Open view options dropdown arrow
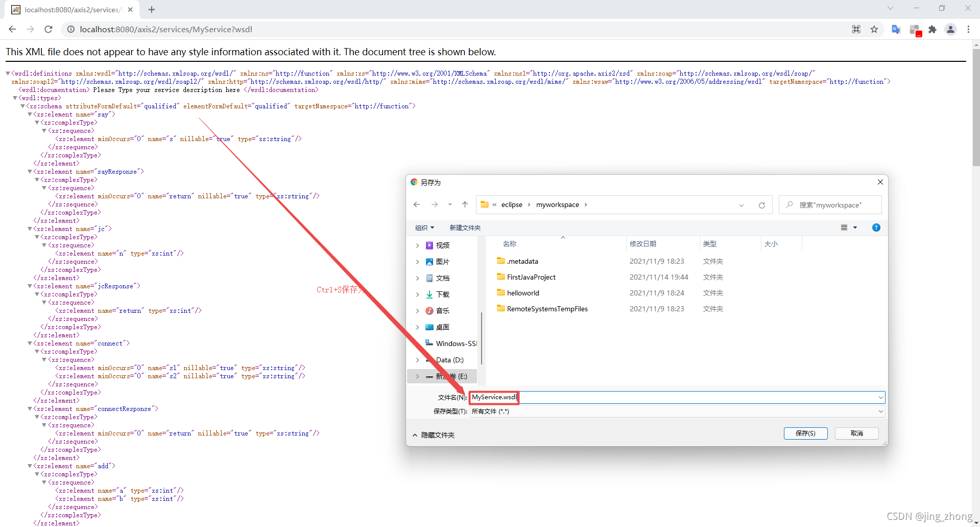Image resolution: width=980 pixels, height=527 pixels. [x=855, y=227]
